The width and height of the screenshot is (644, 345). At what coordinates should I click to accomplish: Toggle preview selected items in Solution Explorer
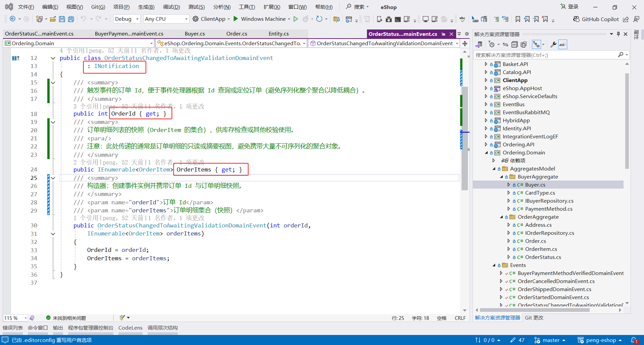coord(562,44)
